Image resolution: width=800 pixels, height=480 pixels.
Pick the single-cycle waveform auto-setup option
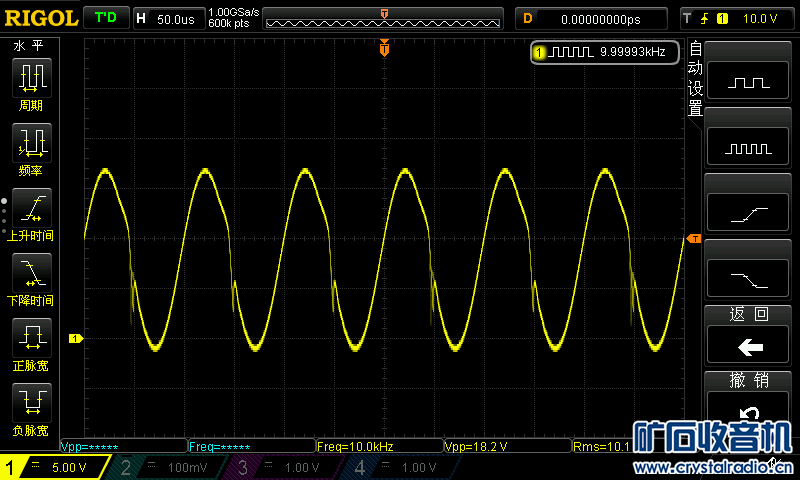pos(750,82)
